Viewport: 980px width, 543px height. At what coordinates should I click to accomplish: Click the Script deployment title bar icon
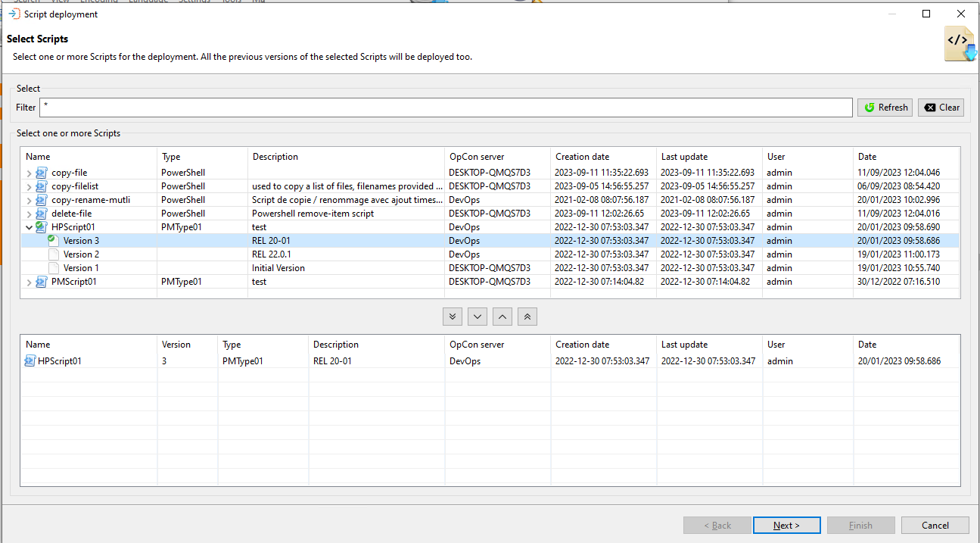pos(14,14)
